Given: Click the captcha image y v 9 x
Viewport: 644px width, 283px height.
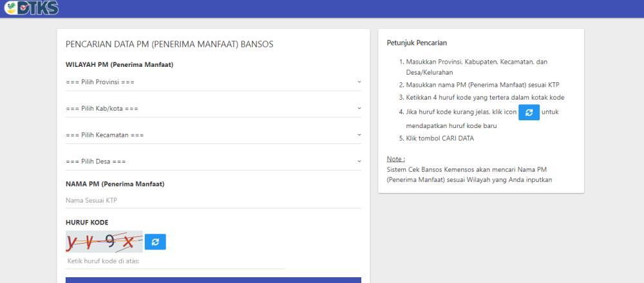Looking at the screenshot, I should 104,242.
